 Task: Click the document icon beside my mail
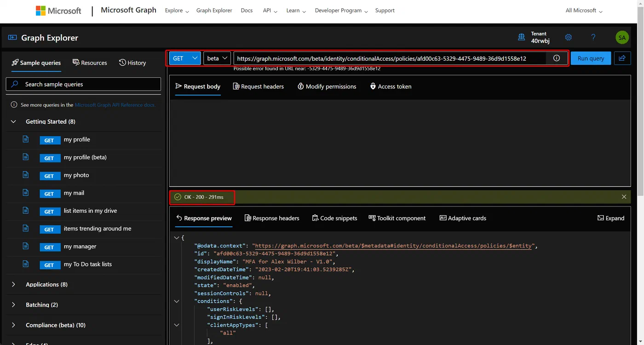tap(26, 193)
